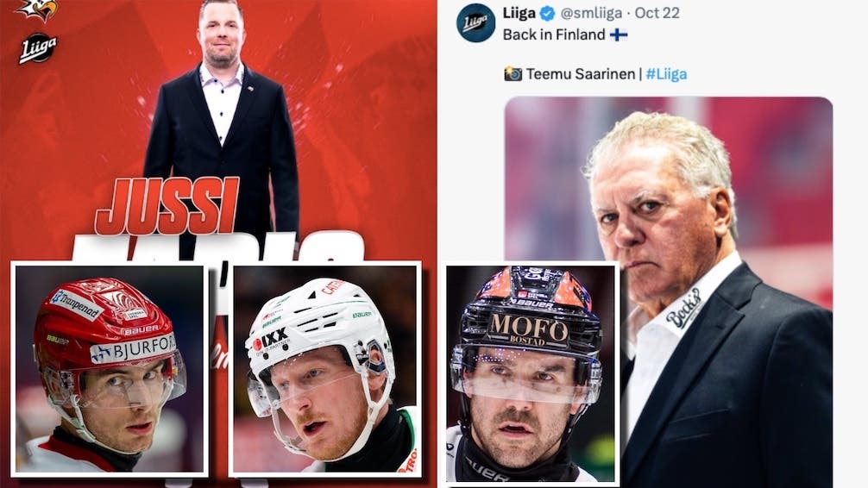Click the Liiga account name in the tweet
This screenshot has height=488, width=868.
[x=519, y=13]
